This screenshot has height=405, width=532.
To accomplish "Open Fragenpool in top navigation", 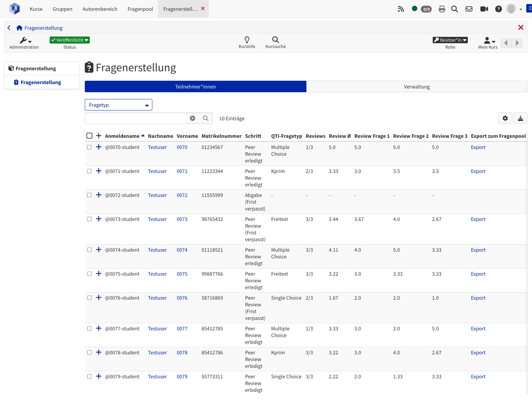I will pos(140,9).
